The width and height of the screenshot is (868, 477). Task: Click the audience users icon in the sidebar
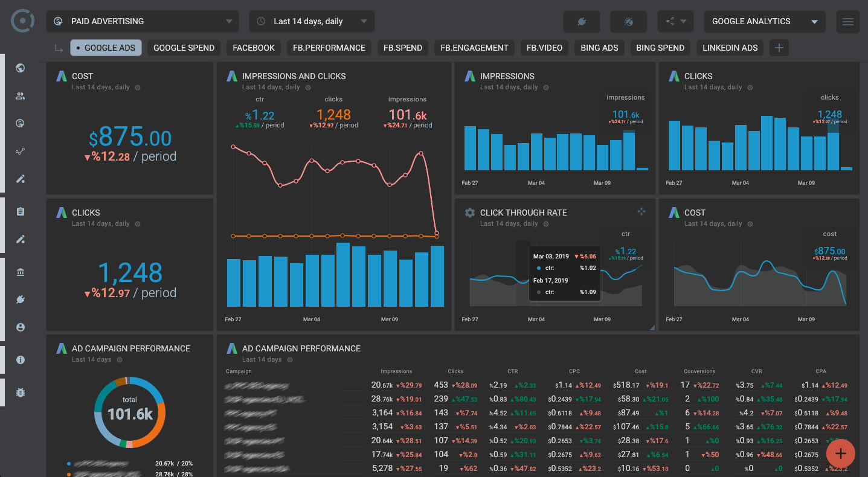[x=20, y=95]
